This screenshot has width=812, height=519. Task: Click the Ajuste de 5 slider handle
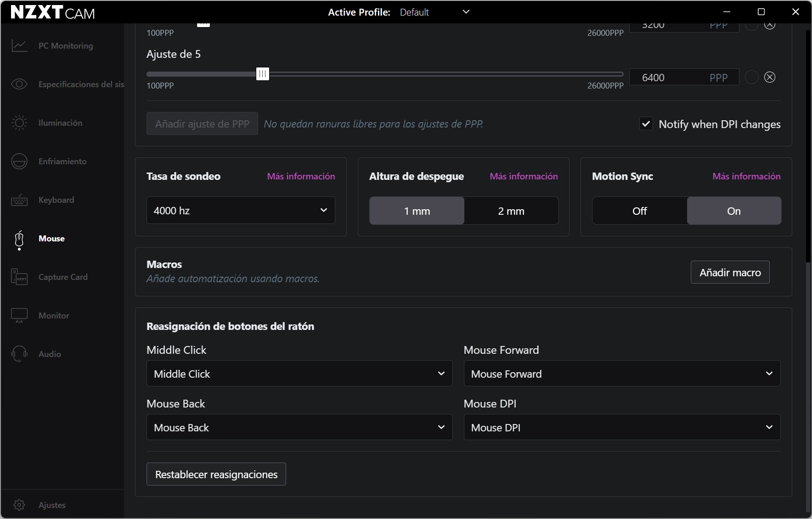coord(262,74)
